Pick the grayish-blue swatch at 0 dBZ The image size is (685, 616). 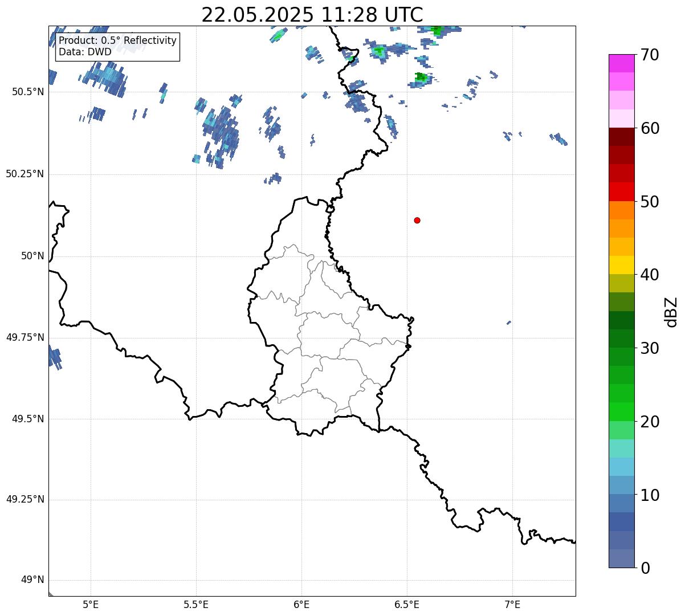(622, 558)
